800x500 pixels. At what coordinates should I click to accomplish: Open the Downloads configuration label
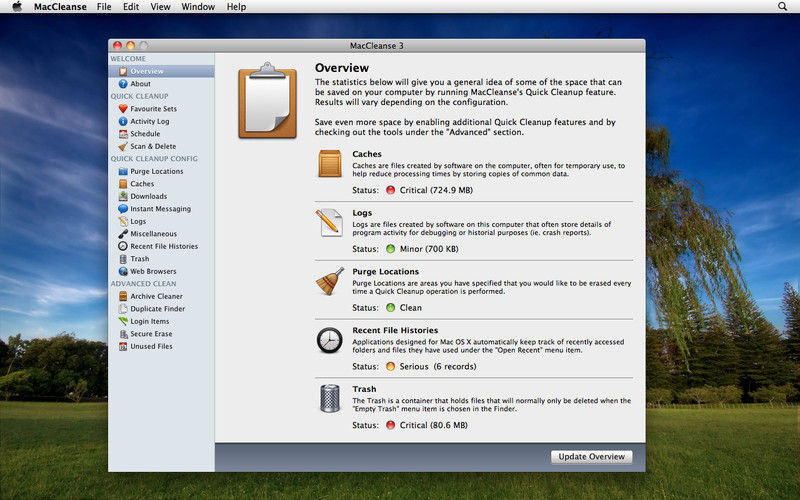(x=148, y=196)
